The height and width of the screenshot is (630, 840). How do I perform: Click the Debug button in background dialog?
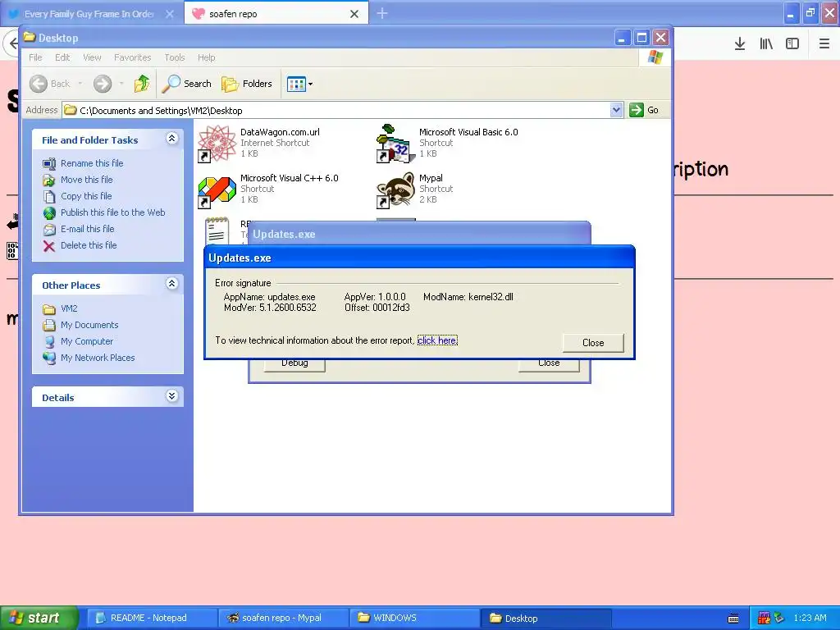click(x=294, y=363)
